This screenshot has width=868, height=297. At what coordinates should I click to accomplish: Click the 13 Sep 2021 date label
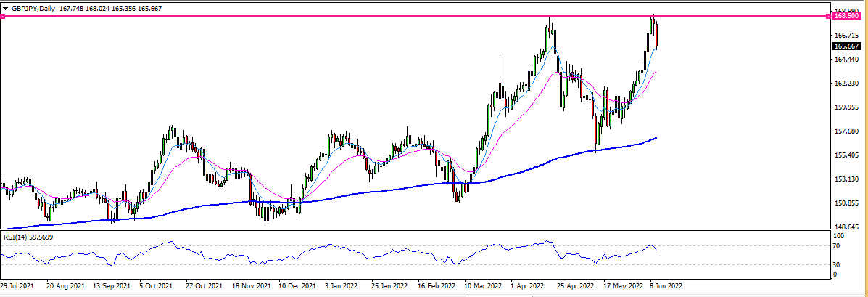point(112,287)
